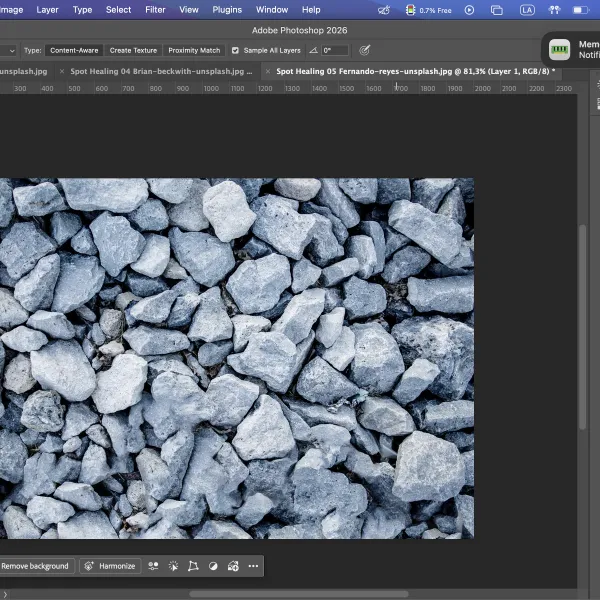Click the LA input source icon
Viewport: 600px width, 600px height.
[527, 10]
